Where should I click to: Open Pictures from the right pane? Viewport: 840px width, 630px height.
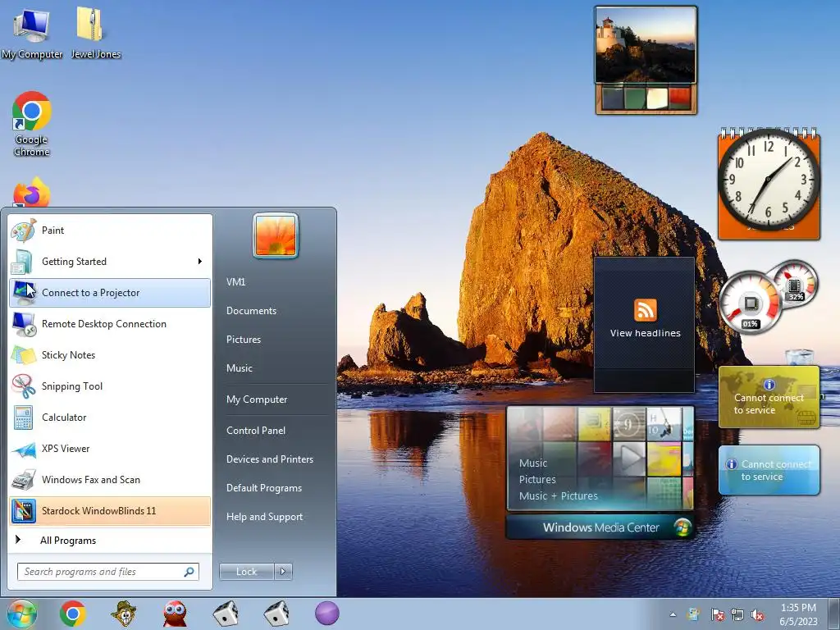pos(243,340)
